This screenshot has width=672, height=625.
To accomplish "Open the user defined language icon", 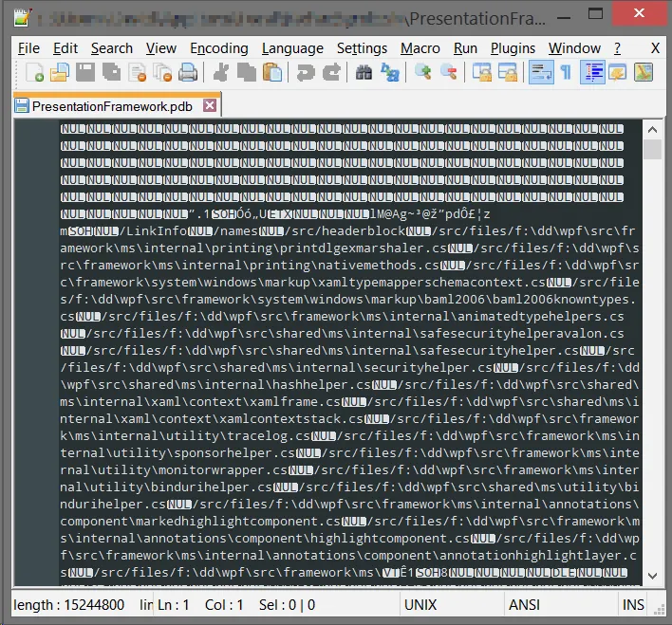I will (617, 72).
